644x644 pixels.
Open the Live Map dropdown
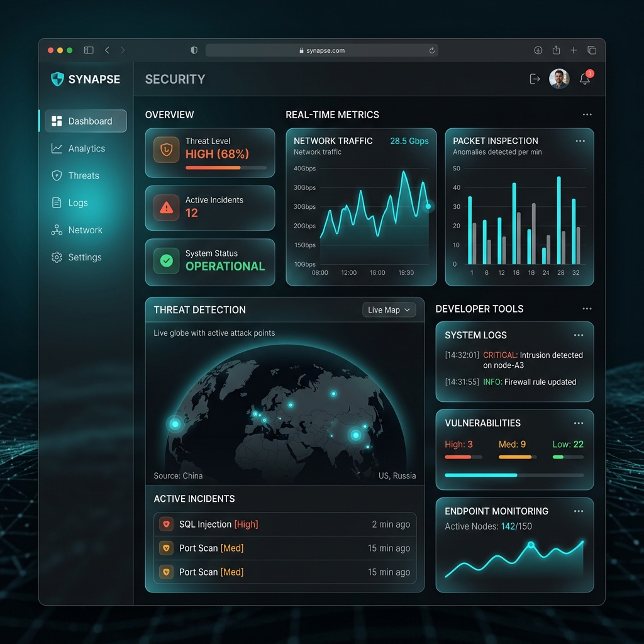389,309
